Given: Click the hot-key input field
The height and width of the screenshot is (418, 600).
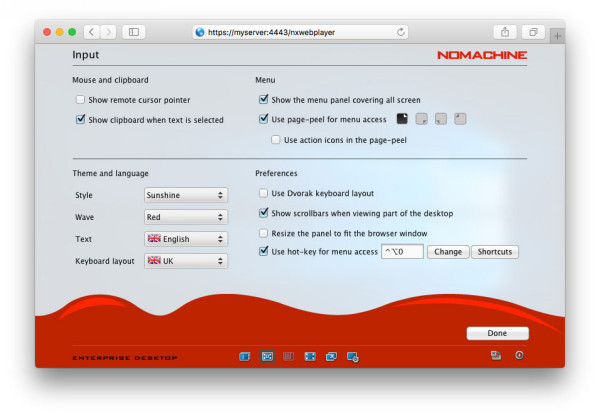Looking at the screenshot, I should (402, 252).
